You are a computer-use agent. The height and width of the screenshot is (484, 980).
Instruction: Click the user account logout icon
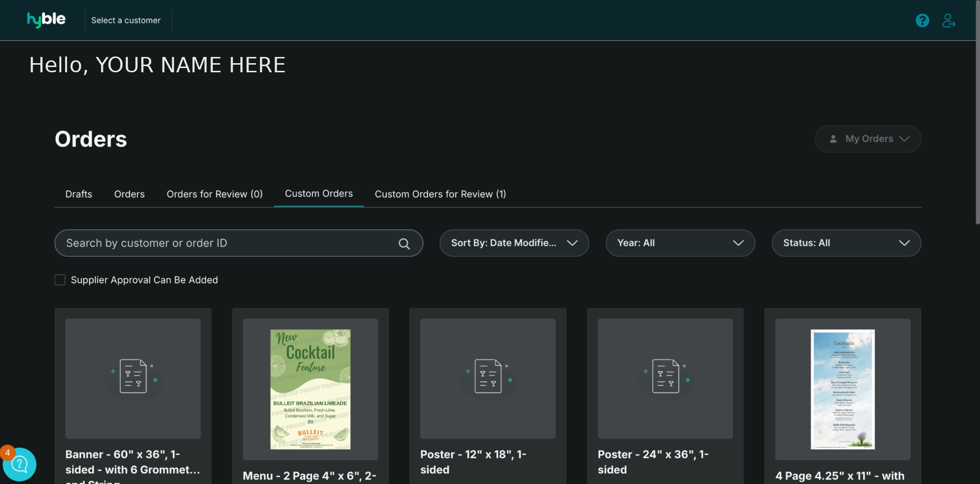[948, 21]
